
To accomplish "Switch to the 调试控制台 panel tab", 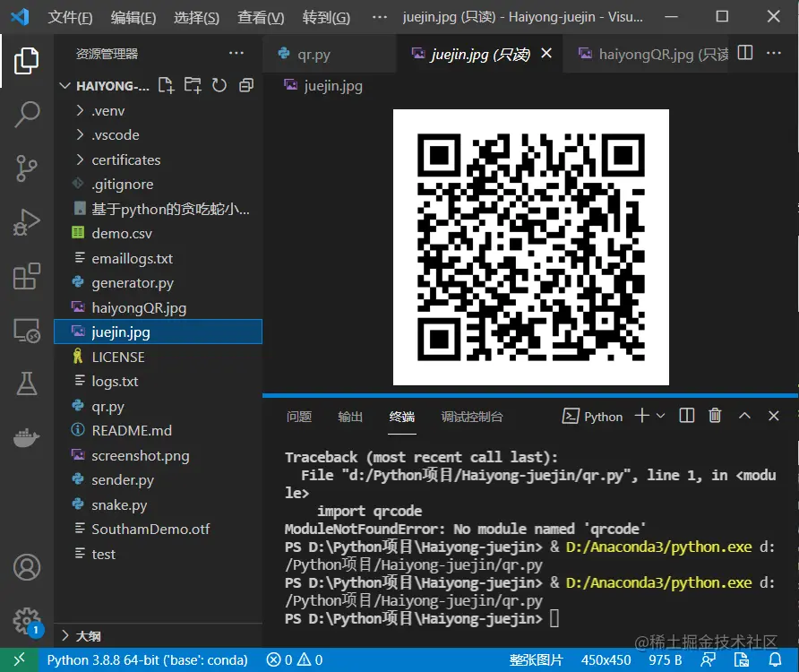I will pyautogui.click(x=472, y=417).
